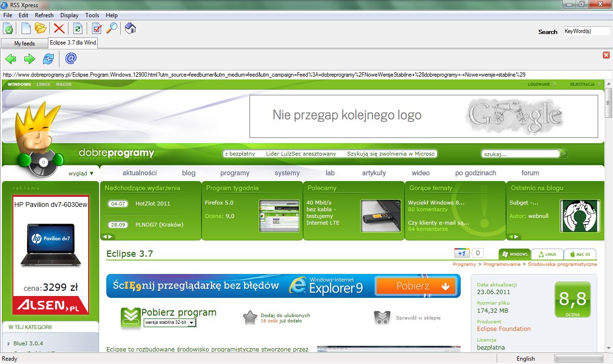Click the blank new document toolbar icon

[x=26, y=28]
